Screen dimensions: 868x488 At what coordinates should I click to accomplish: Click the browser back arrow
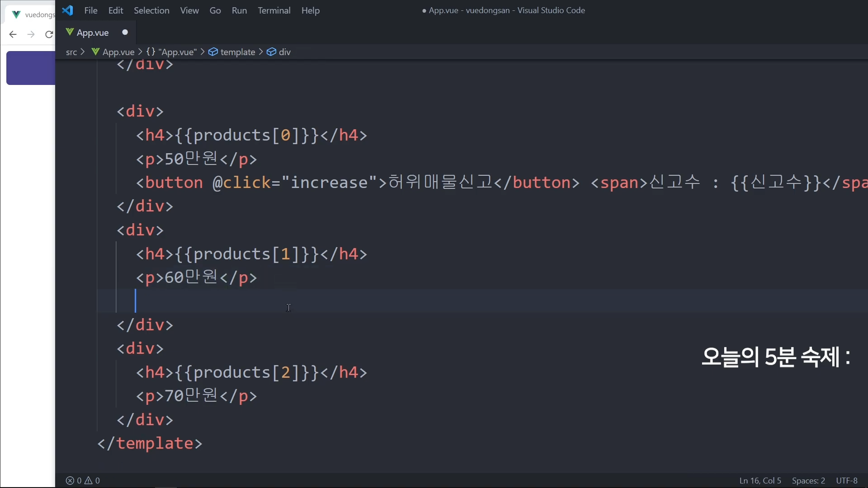[x=13, y=34]
